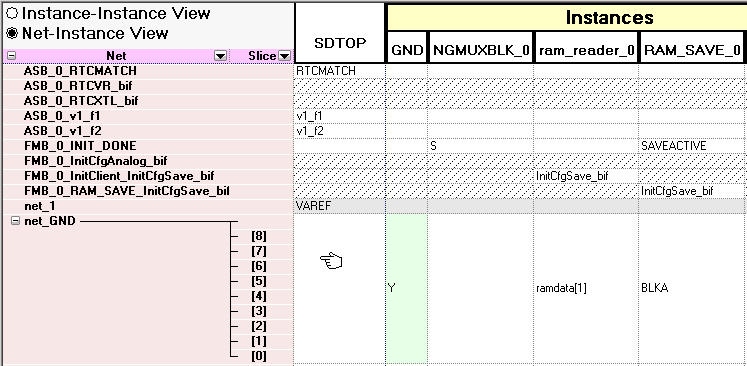Select the ASB_0_v1_f2 net row

coord(148,131)
